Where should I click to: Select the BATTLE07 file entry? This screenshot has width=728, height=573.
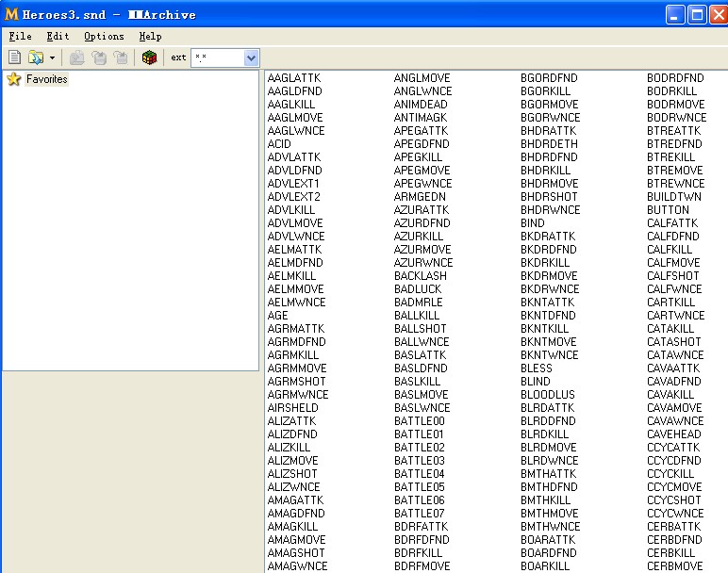point(420,513)
